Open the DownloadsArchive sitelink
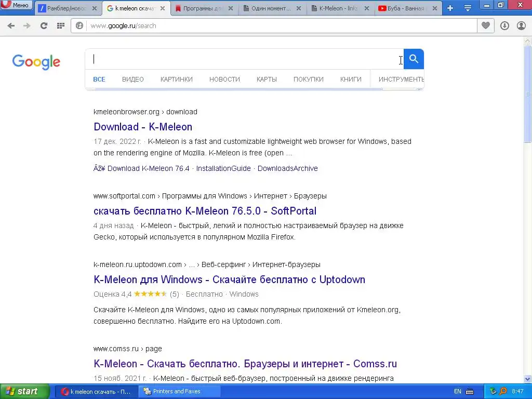532x399 pixels. [288, 168]
